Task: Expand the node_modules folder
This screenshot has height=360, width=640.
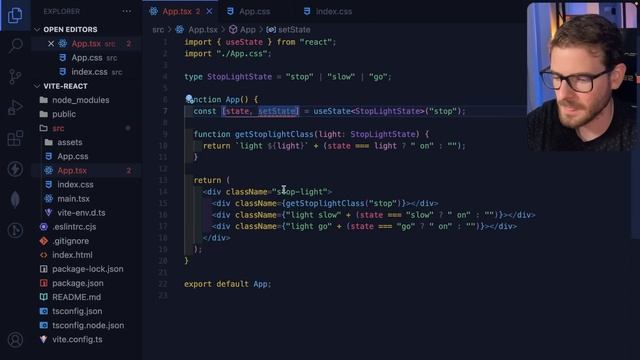Action: coord(80,100)
